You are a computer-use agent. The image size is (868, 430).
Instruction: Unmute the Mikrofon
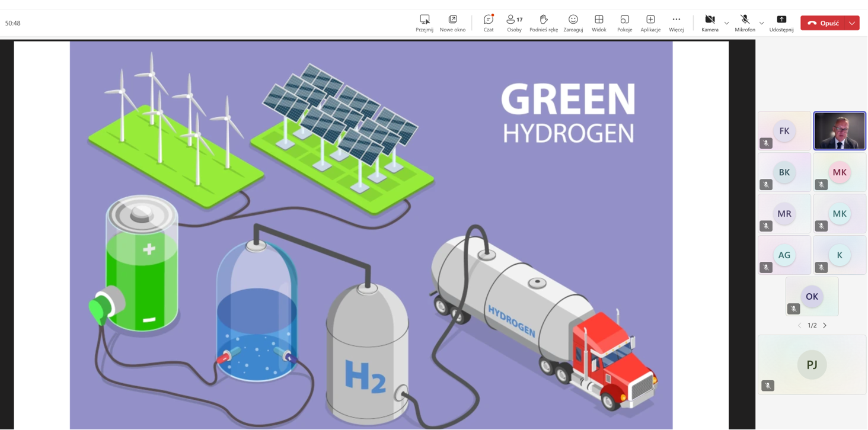pyautogui.click(x=745, y=20)
